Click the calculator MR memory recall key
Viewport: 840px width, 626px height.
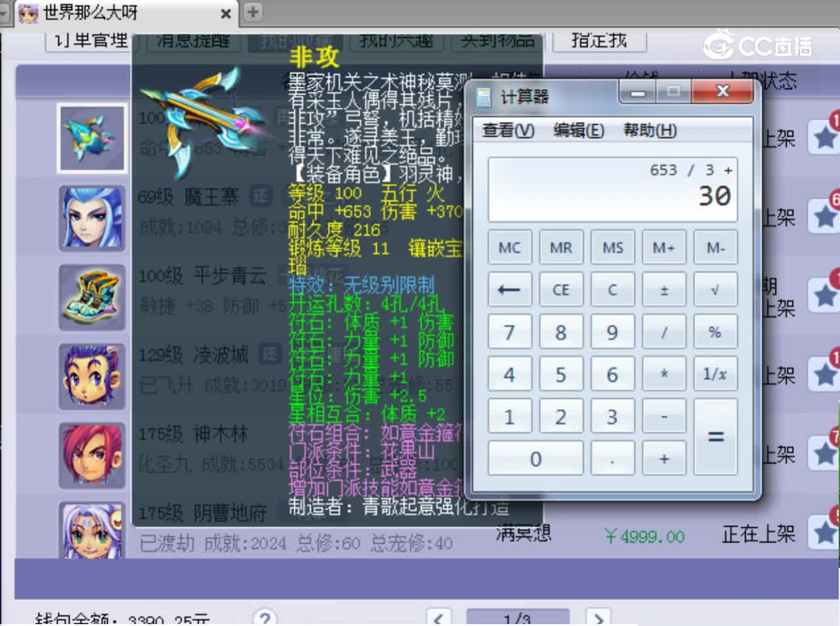pos(560,247)
